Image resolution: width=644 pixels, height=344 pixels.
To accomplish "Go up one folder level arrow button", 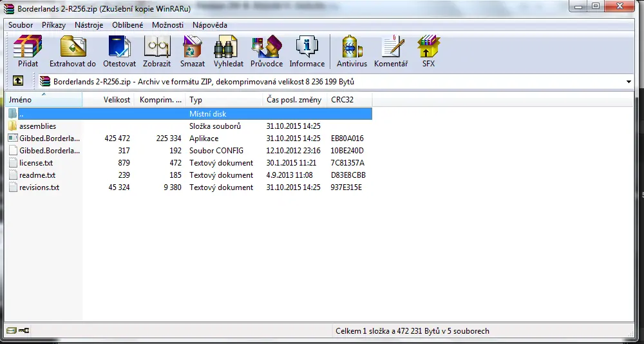I will (x=19, y=82).
